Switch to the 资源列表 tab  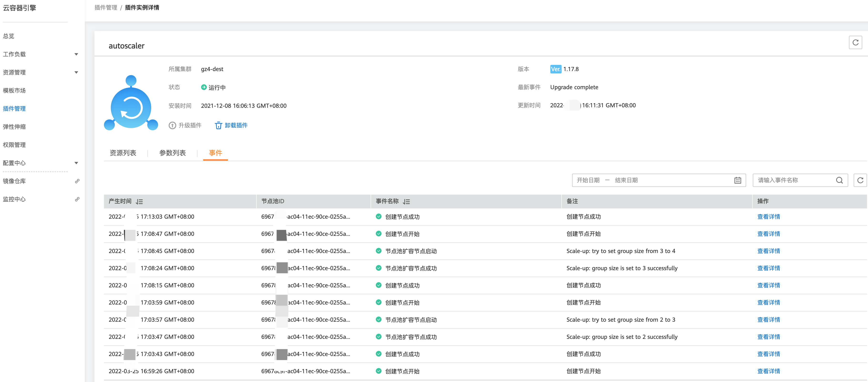click(123, 153)
